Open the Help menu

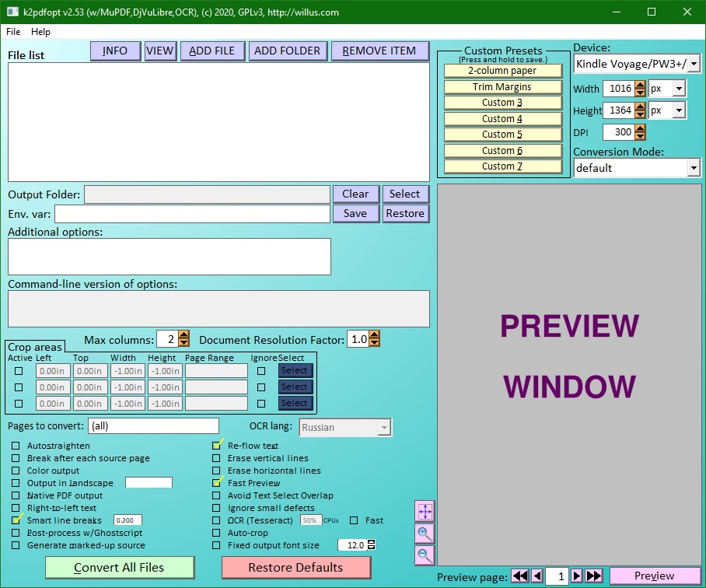pyautogui.click(x=40, y=32)
